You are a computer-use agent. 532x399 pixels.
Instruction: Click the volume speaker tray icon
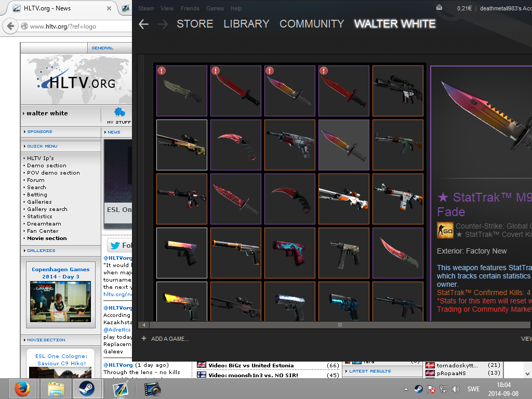pos(456,389)
